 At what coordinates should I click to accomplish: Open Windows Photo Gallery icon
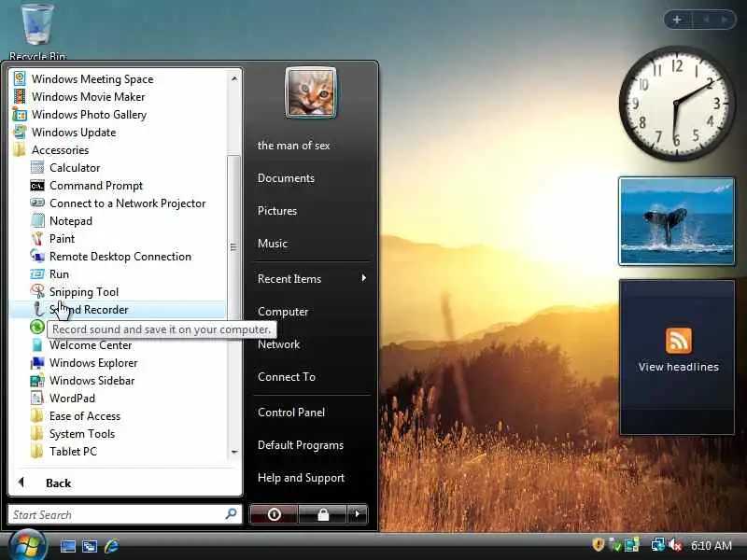(20, 114)
